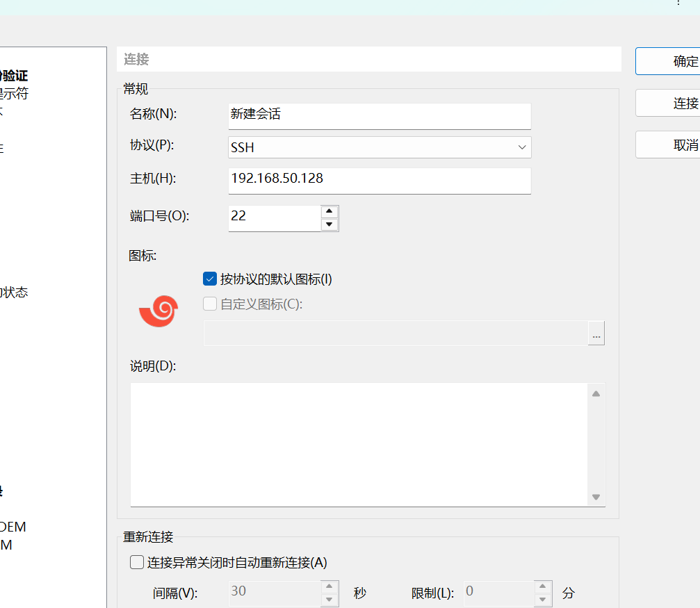Click the up arrow on 限制 spinner

[x=542, y=587]
